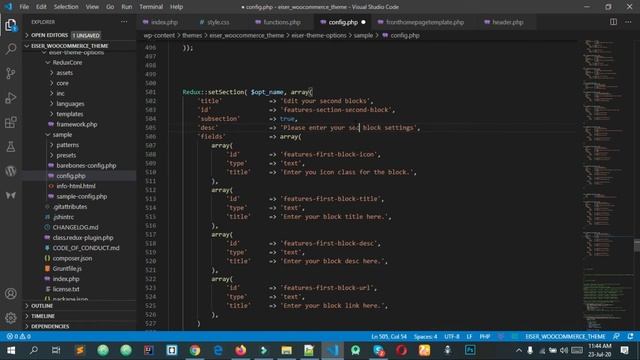Open the Search view in activity bar
Screen dimensions: 640x360
pos(11,49)
